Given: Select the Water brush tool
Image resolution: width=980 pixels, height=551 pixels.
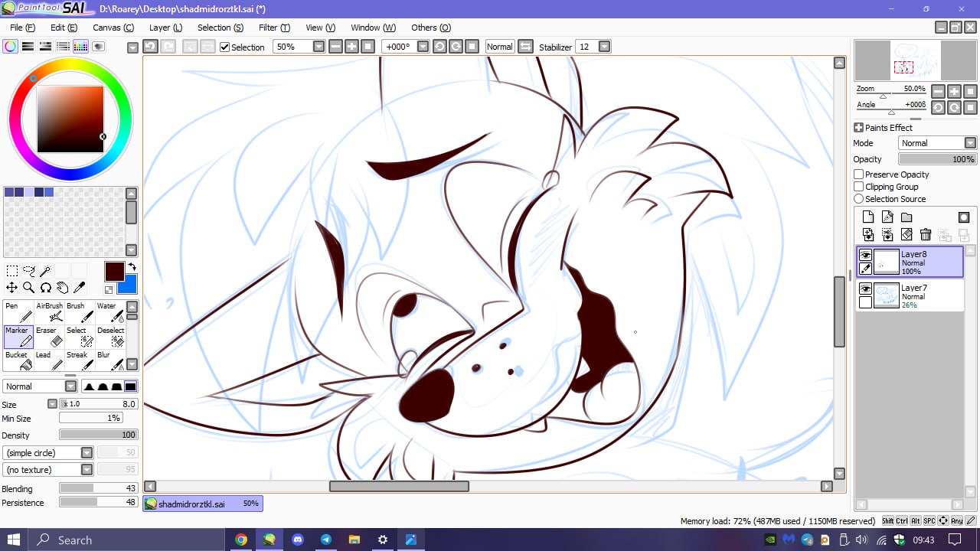Looking at the screenshot, I should click(x=112, y=311).
